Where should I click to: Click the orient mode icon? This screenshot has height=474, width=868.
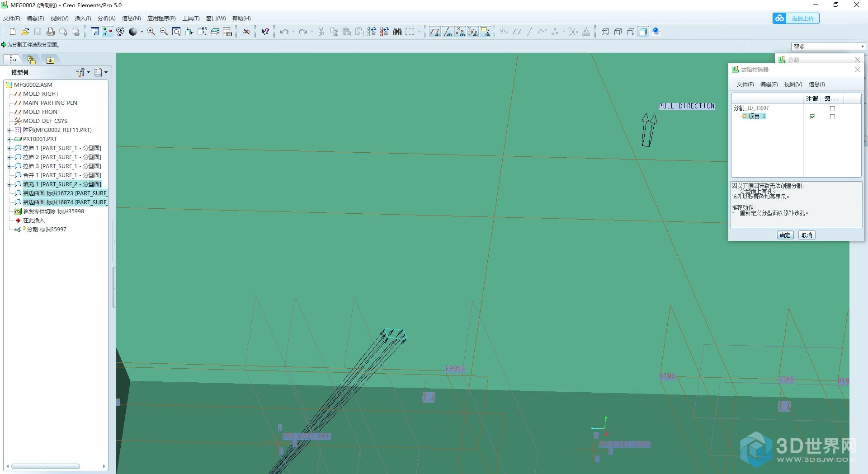click(x=120, y=32)
